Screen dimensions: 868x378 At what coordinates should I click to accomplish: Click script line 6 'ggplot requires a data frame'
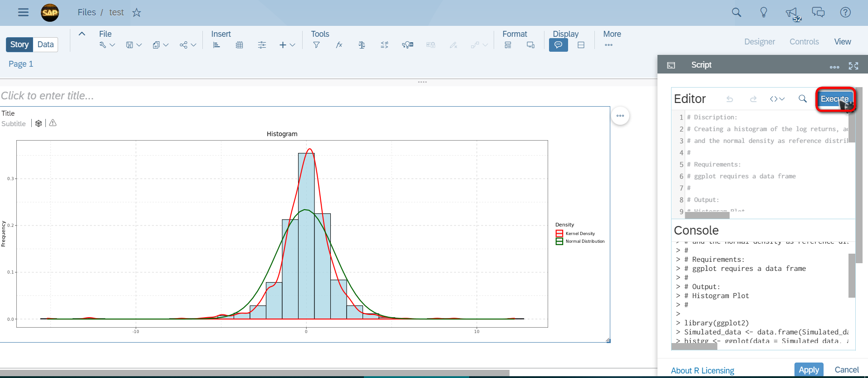pos(741,176)
